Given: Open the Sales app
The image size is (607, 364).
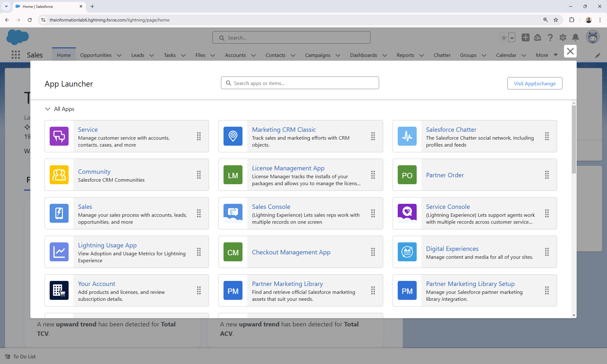Looking at the screenshot, I should (85, 206).
